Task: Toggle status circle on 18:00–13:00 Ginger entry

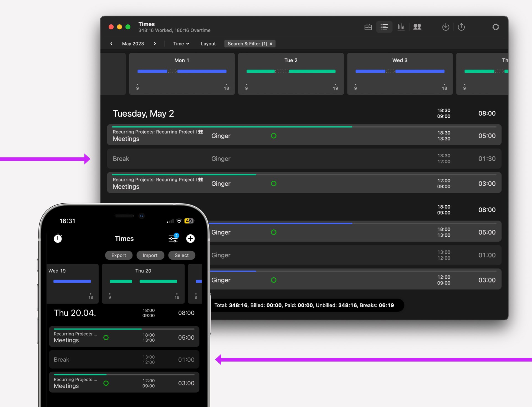Action: (273, 232)
